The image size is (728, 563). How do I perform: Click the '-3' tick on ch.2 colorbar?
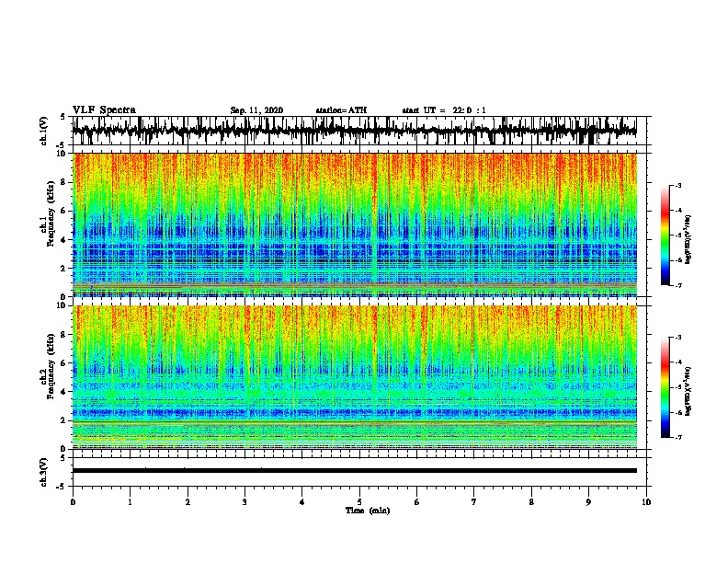[677, 338]
